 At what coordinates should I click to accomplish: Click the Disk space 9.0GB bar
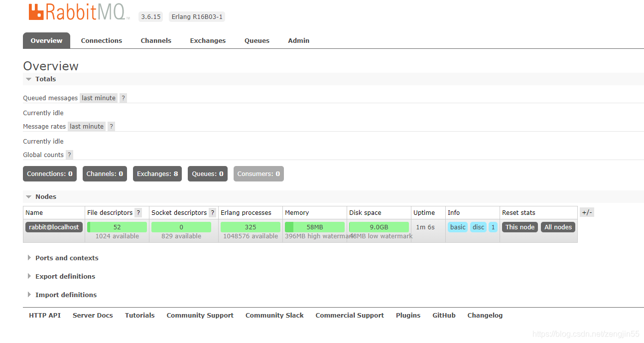(x=379, y=227)
